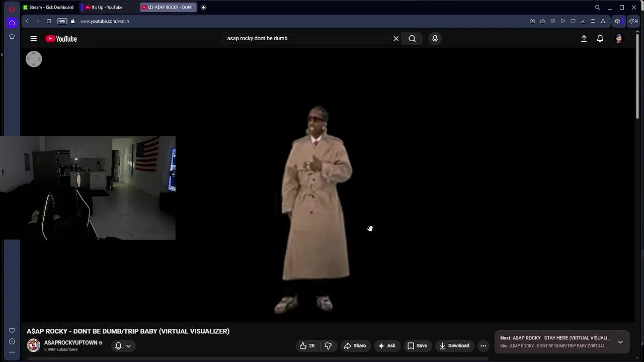This screenshot has width=644, height=362.
Task: Click the video title text
Action: 128,331
